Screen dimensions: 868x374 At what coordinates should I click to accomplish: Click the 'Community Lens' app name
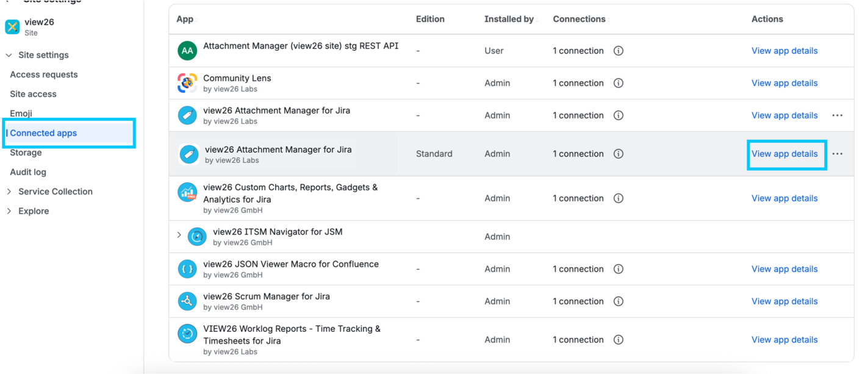point(237,78)
